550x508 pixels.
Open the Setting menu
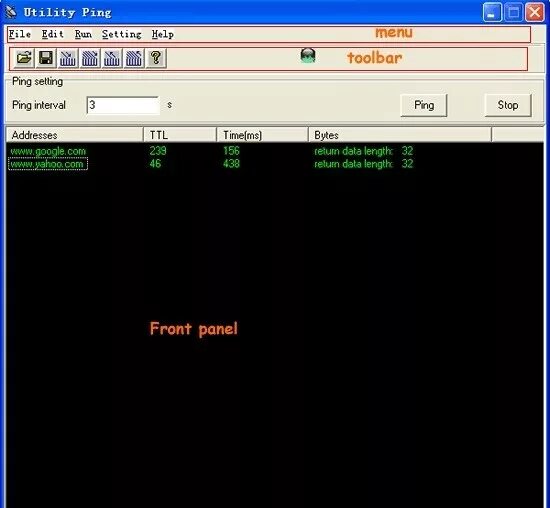tap(122, 34)
